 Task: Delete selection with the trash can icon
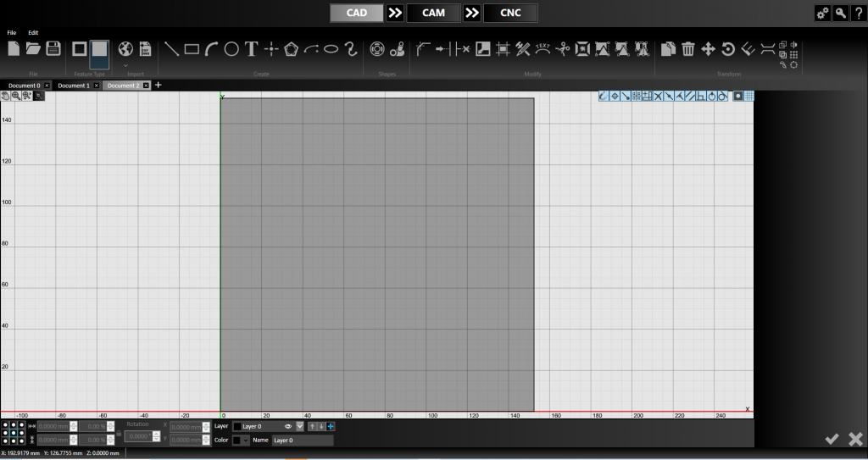(688, 49)
